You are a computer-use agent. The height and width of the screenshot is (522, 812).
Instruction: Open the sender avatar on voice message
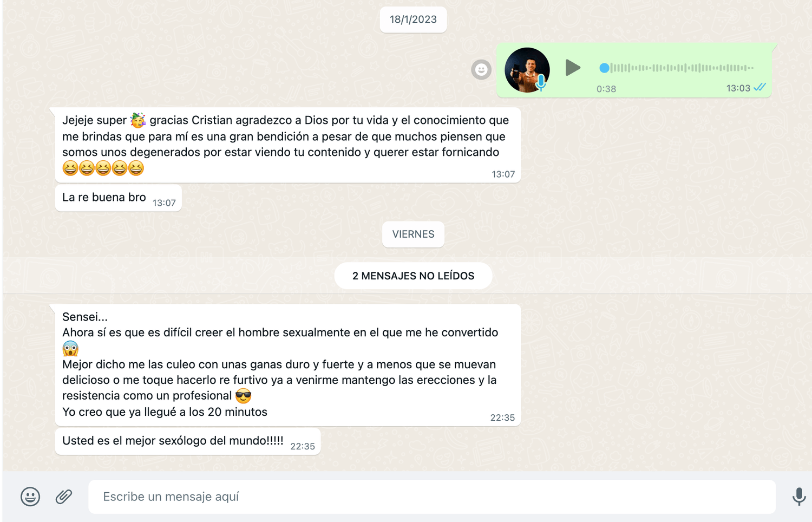click(527, 70)
